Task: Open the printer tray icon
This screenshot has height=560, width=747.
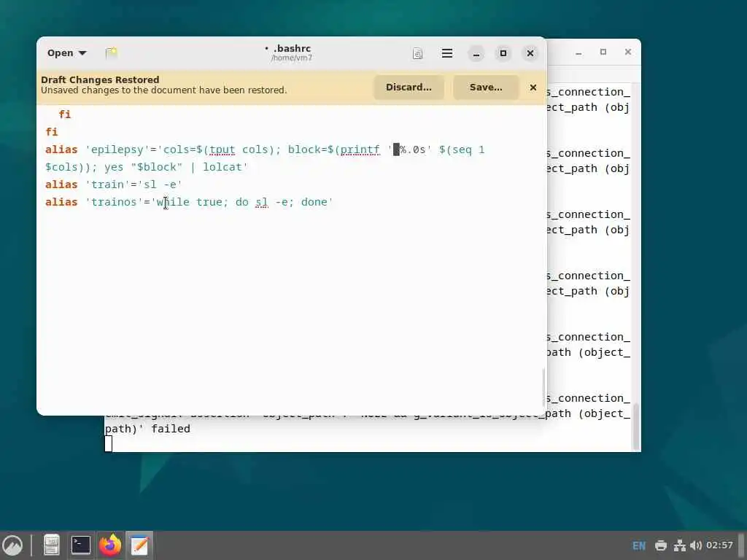Action: click(x=661, y=545)
